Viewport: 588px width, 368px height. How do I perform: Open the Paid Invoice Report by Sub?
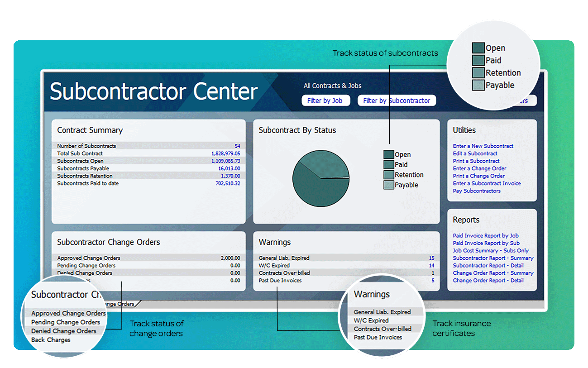click(x=485, y=243)
